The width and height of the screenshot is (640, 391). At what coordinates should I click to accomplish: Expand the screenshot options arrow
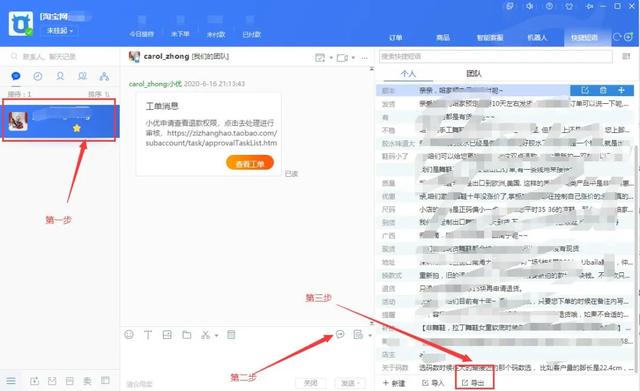point(216,335)
